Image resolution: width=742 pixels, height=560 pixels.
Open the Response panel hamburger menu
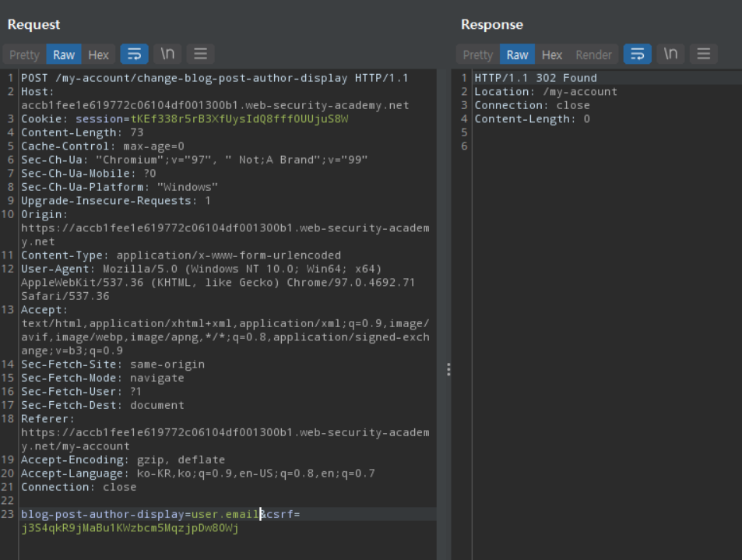coord(703,54)
